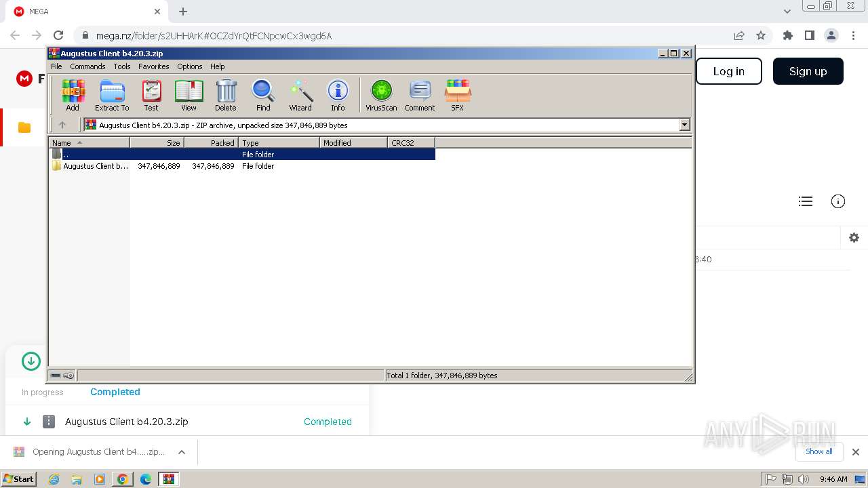Open a new Chrome tab
This screenshot has height=488, width=868.
(183, 12)
